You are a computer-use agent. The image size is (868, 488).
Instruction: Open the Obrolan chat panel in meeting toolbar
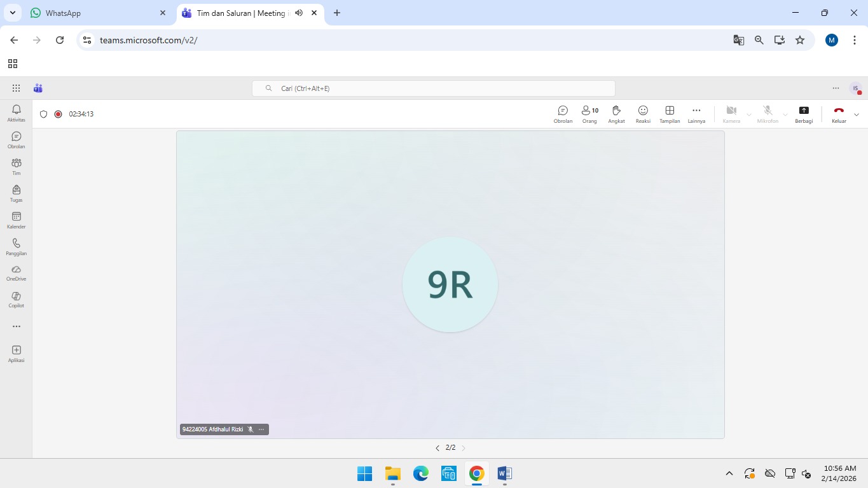click(563, 114)
